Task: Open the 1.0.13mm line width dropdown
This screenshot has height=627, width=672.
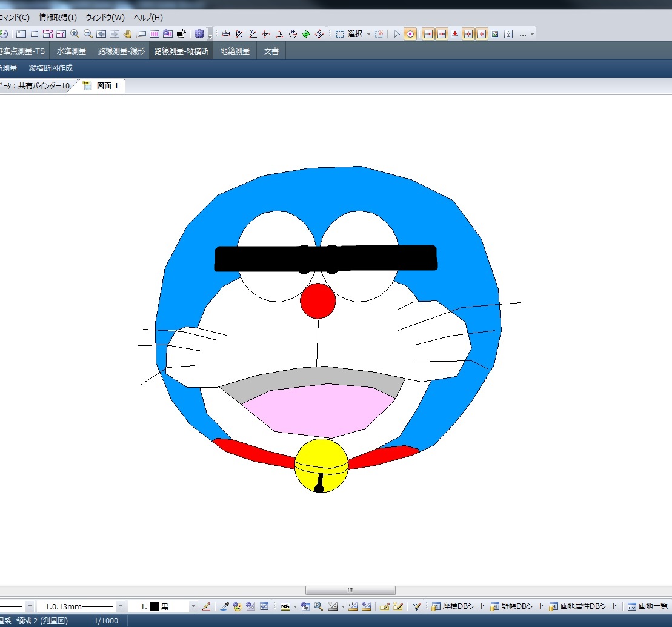Action: click(x=121, y=606)
